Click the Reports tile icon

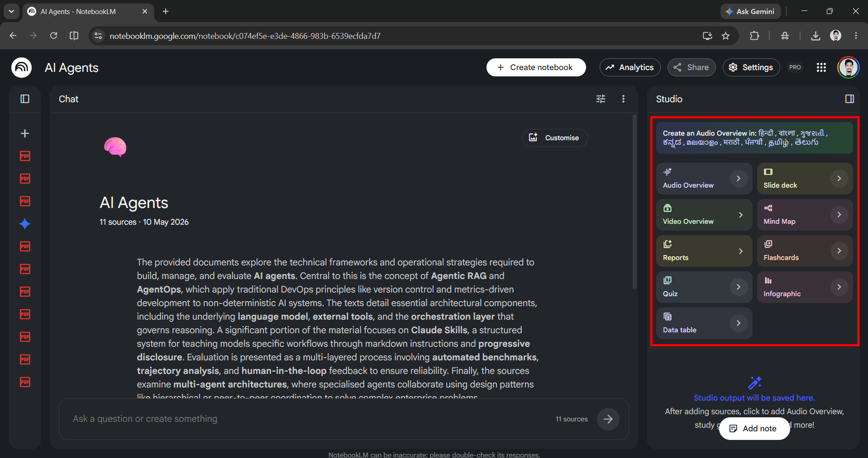pyautogui.click(x=668, y=244)
